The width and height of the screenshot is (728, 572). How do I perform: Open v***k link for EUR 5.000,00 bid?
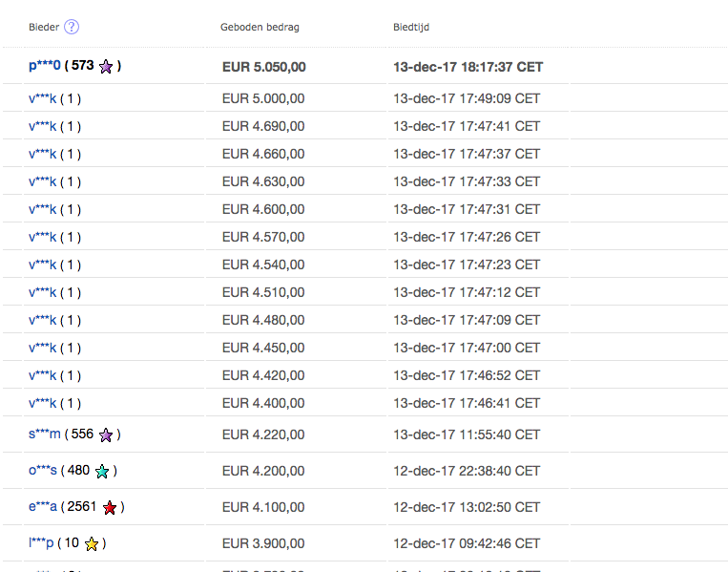pyautogui.click(x=42, y=98)
